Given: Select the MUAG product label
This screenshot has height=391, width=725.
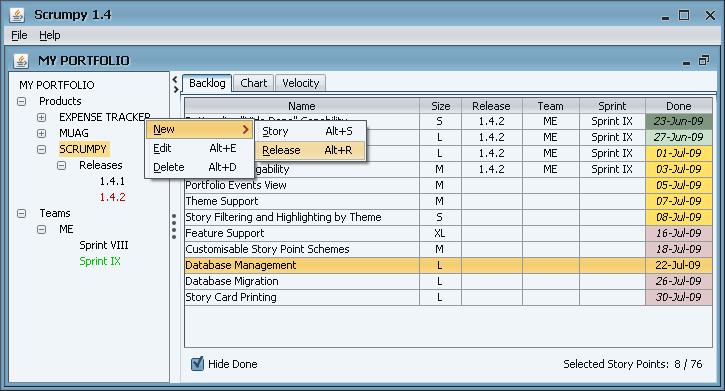Looking at the screenshot, I should tap(74, 134).
